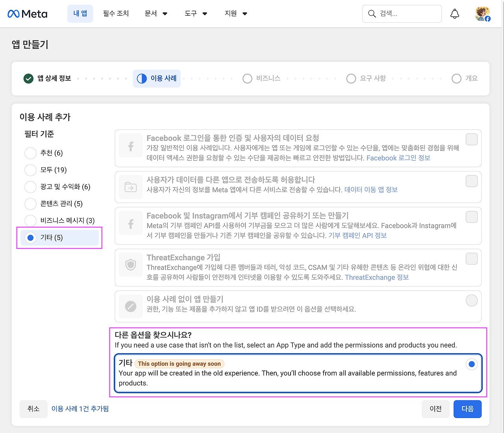This screenshot has height=433, width=504.
Task: Click the 앱 만들기 page heading
Action: click(x=30, y=44)
